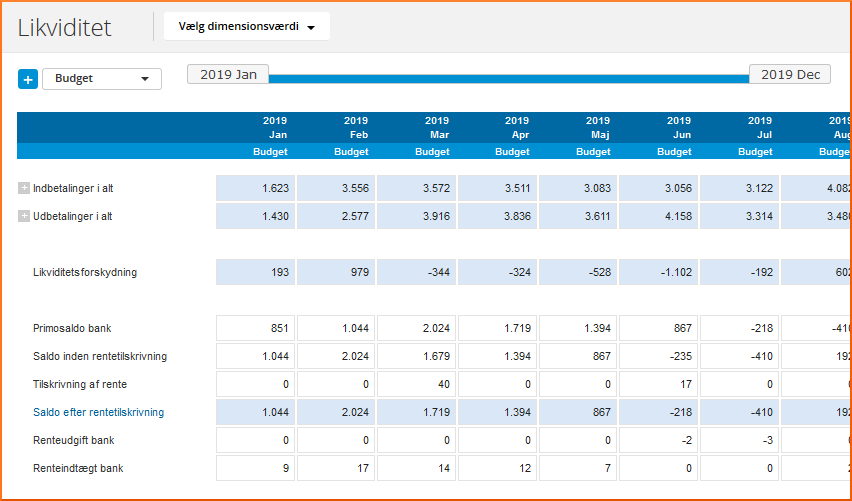Click Indbetalinger i alt March value 3.572
852x501 pixels.
coord(417,188)
